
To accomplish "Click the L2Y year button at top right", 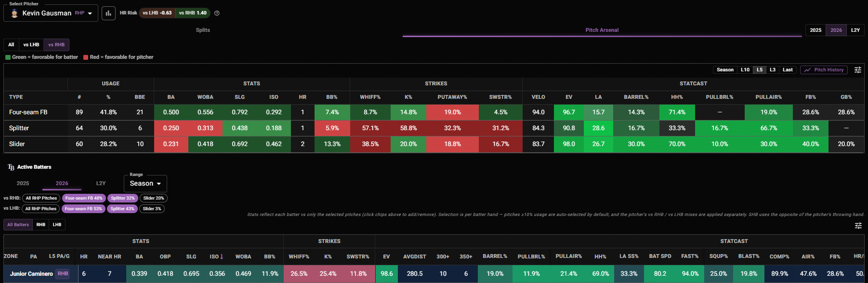I will tap(855, 30).
